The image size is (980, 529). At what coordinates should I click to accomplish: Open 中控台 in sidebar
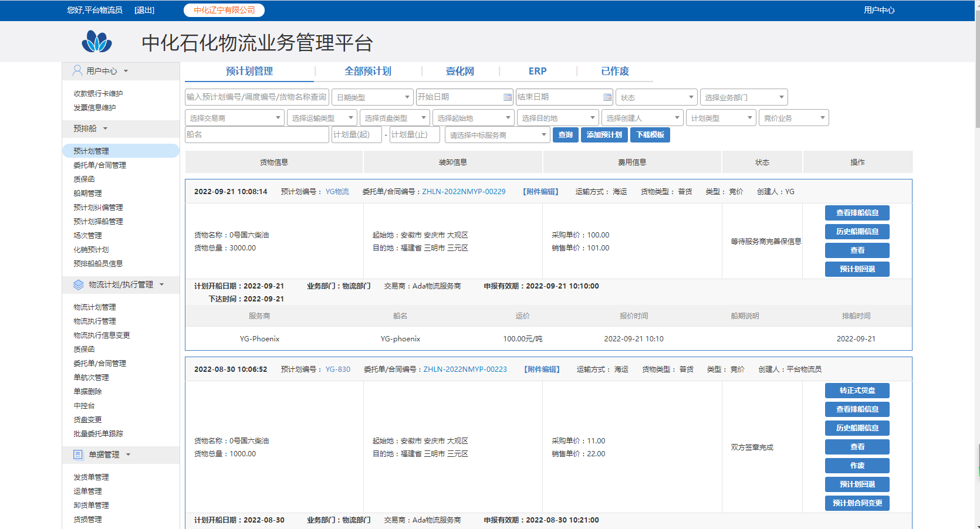[84, 406]
